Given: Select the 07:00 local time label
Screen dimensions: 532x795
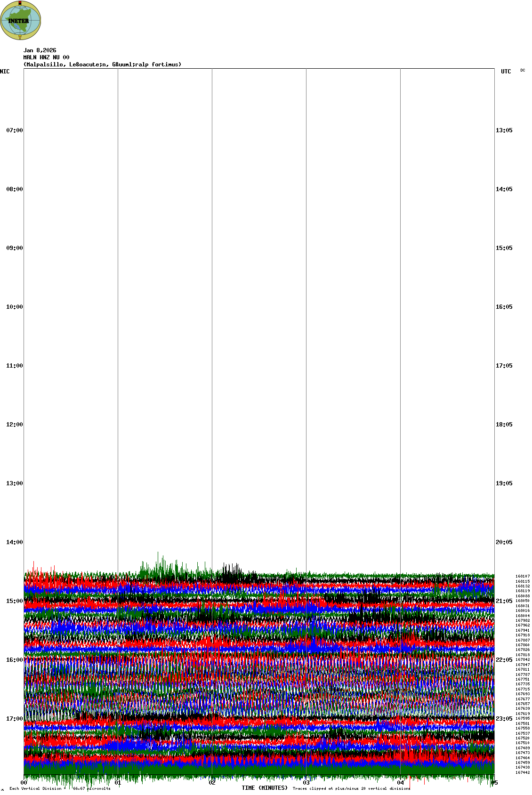Looking at the screenshot, I should [x=14, y=130].
